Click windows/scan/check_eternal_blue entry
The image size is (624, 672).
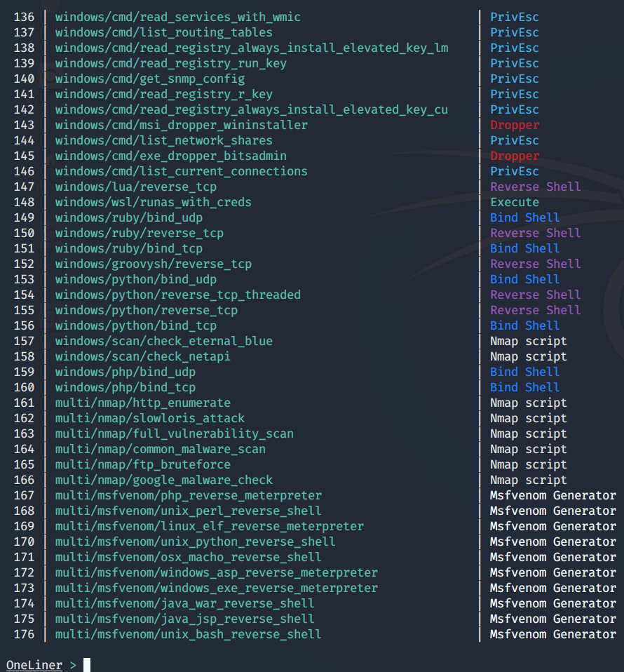163,341
